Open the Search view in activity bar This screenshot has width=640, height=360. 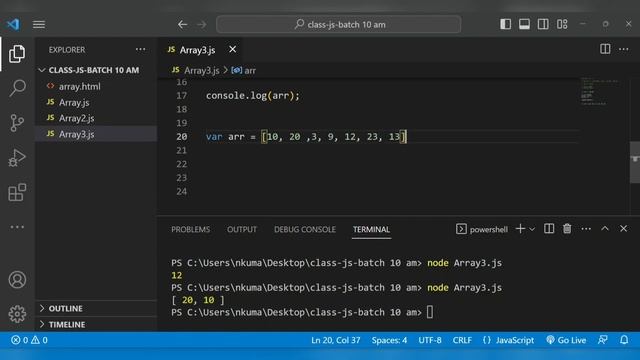[17, 88]
